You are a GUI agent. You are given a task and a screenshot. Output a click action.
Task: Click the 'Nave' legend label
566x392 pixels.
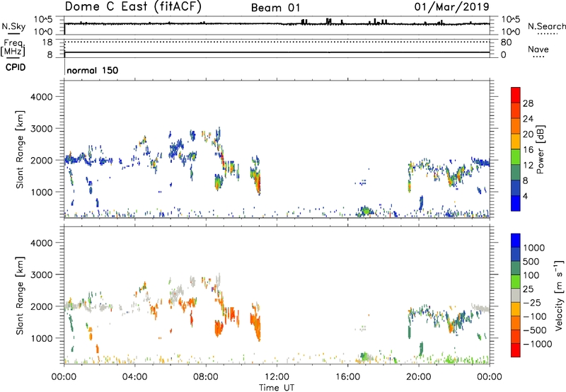click(538, 49)
